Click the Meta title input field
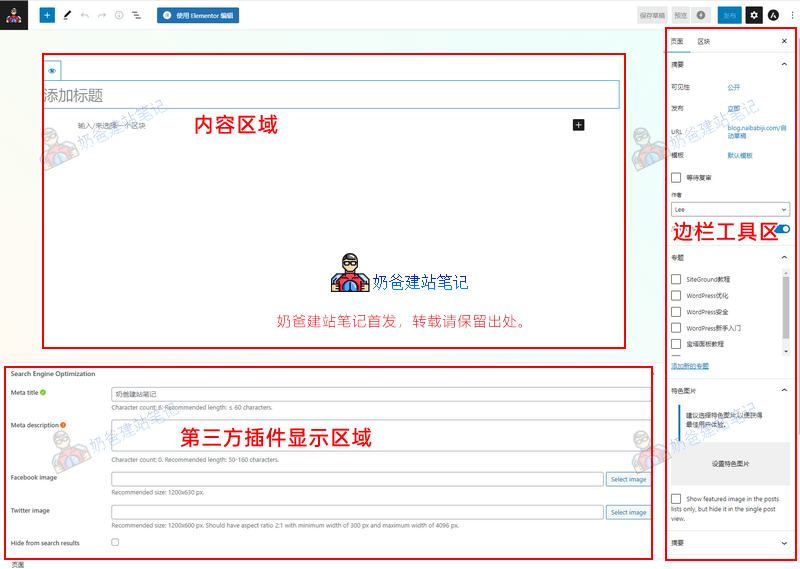 (381, 394)
